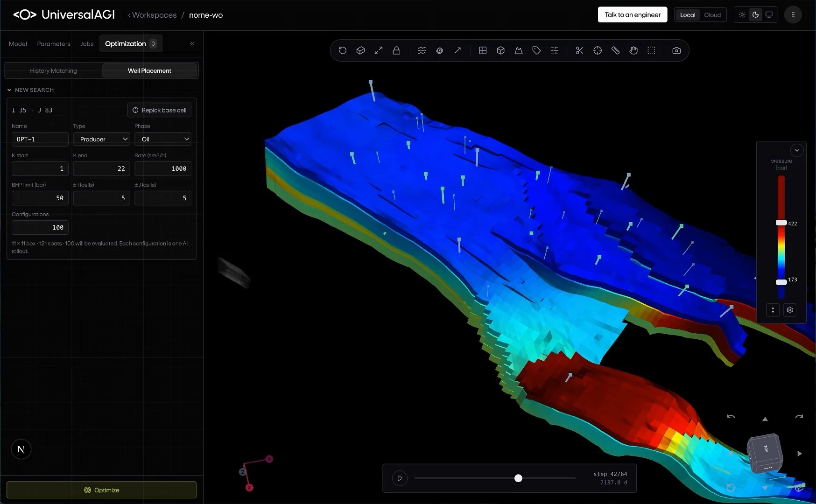Open the Model tab
This screenshot has width=816, height=504.
click(x=18, y=43)
